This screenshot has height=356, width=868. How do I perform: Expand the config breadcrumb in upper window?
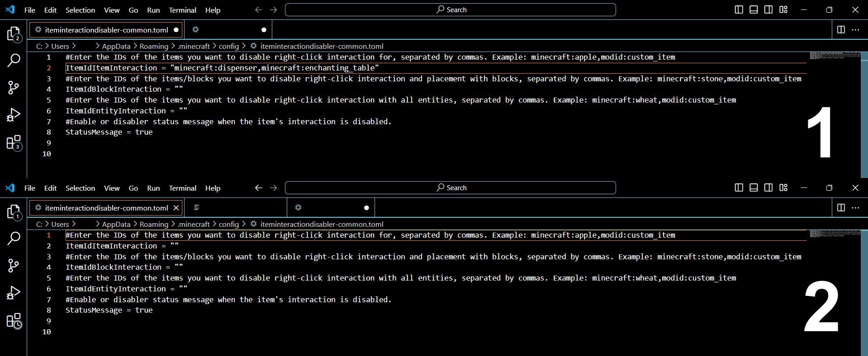[229, 46]
